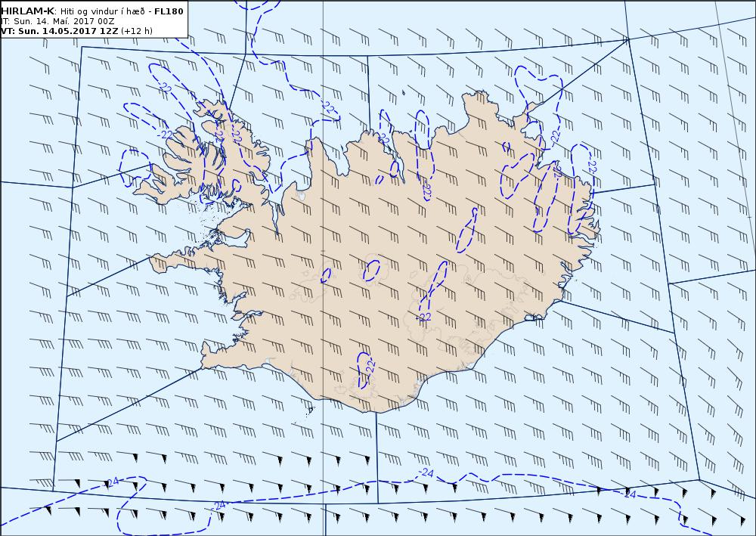756x536 pixels.
Task: Click the small Vestmannaeyjar island off the south coast
Action: 311,411
